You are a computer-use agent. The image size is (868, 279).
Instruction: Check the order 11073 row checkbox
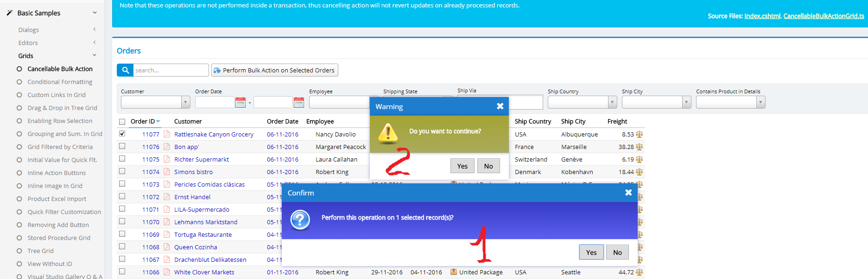coord(122,184)
